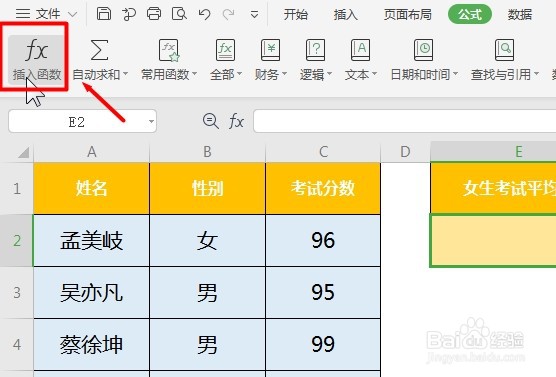556x377 pixels.
Task: Click the zoom magnifier icon by formula bar
Action: click(211, 121)
